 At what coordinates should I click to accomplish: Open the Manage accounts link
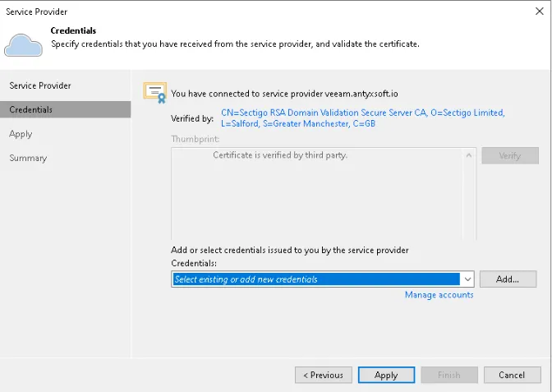click(x=439, y=295)
